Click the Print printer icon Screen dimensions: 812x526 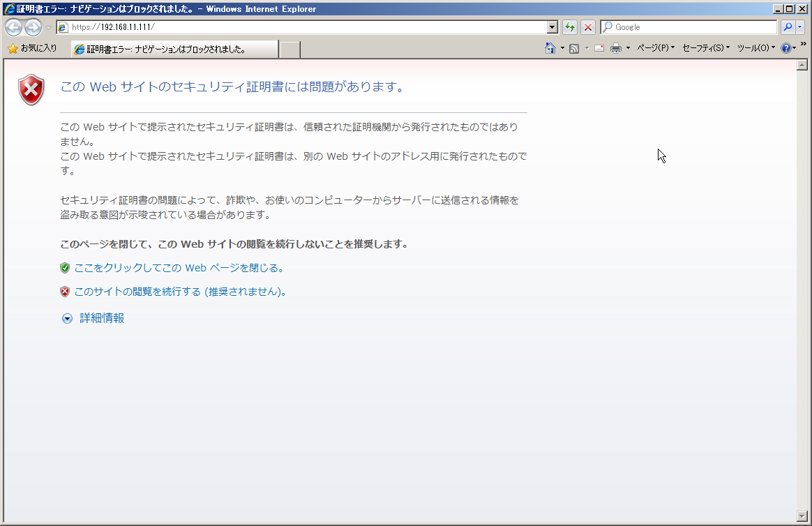coord(616,48)
